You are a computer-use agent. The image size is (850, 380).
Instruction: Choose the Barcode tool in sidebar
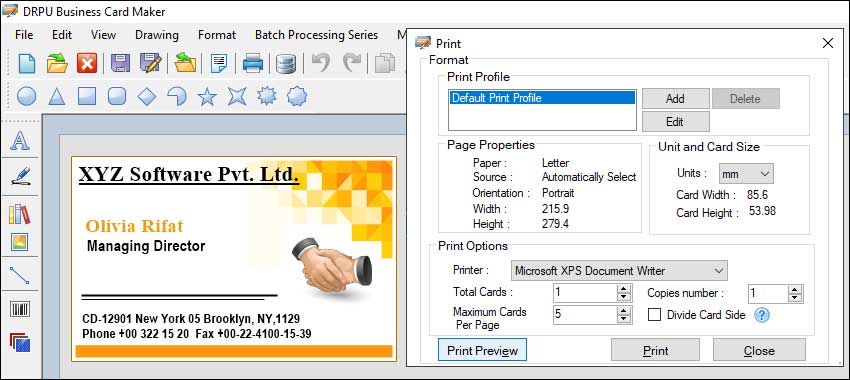click(x=20, y=310)
